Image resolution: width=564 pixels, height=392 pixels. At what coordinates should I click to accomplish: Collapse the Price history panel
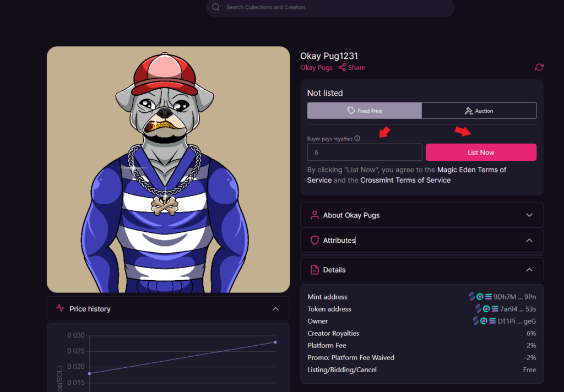[275, 309]
